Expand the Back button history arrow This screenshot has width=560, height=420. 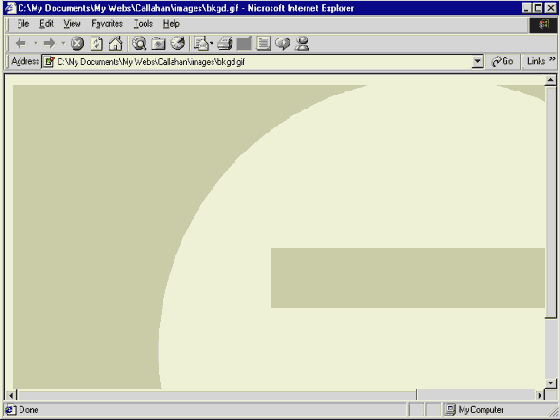pos(35,44)
